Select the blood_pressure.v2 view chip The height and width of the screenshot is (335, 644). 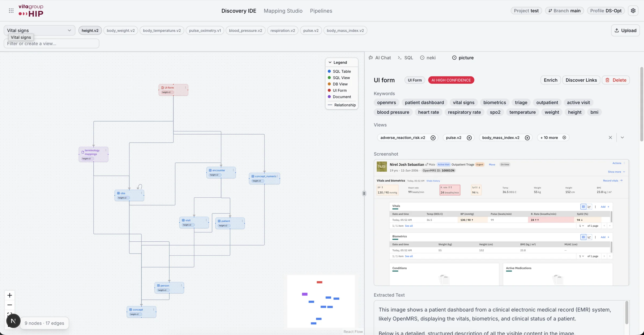[x=245, y=30]
